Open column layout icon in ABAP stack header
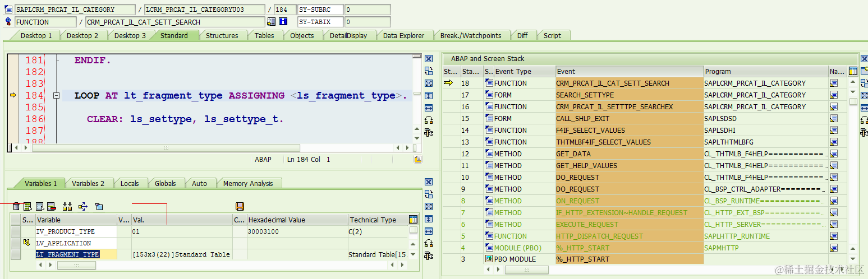Viewport: 868px width, 279px height. tap(853, 71)
